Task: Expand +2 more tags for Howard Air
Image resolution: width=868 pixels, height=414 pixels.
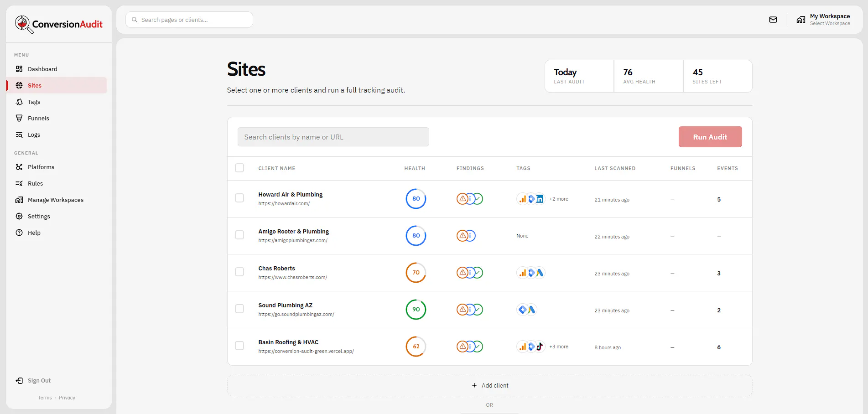Action: (x=559, y=199)
